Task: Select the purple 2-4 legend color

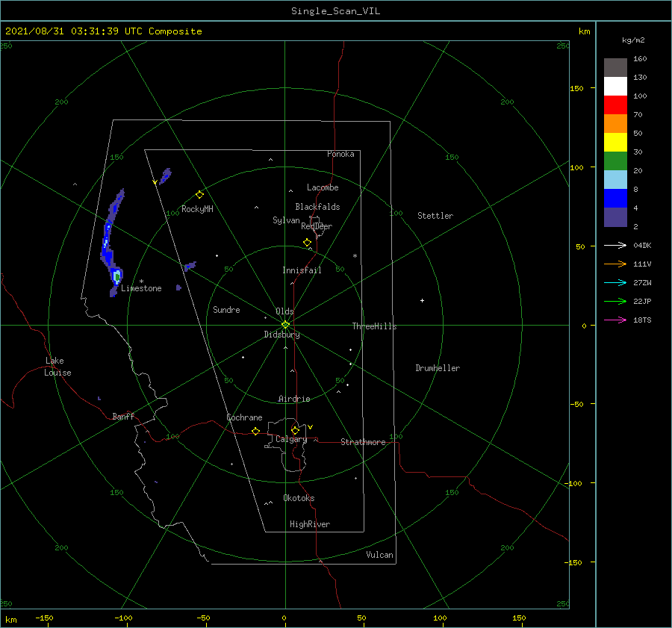Action: coord(615,217)
